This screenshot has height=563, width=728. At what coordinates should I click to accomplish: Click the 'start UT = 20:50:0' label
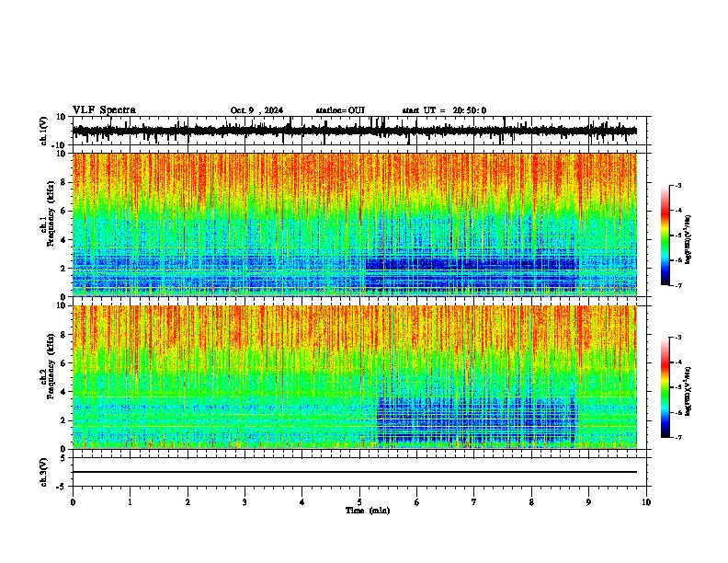point(444,110)
